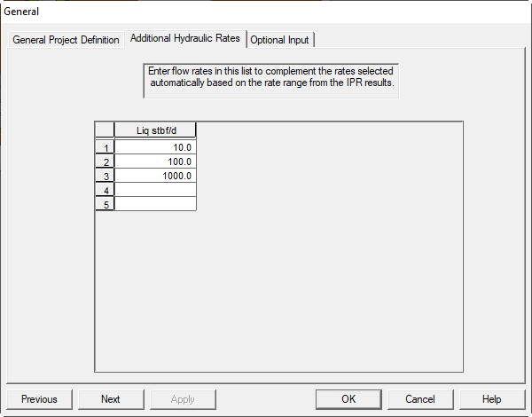Select row 1 header
The width and height of the screenshot is (532, 417).
tap(105, 147)
